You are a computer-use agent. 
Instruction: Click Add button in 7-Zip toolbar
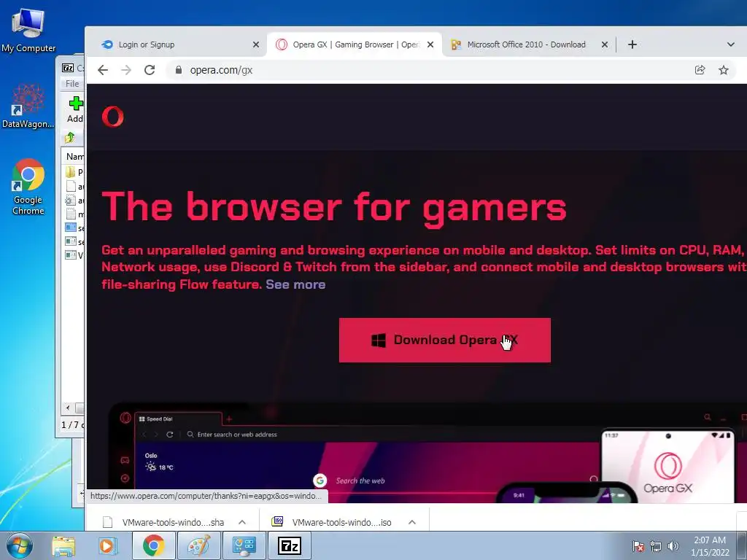point(75,109)
